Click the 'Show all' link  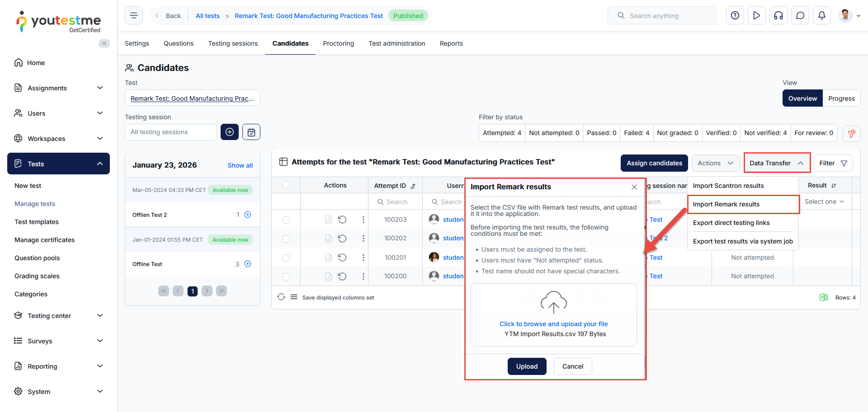[x=240, y=165]
